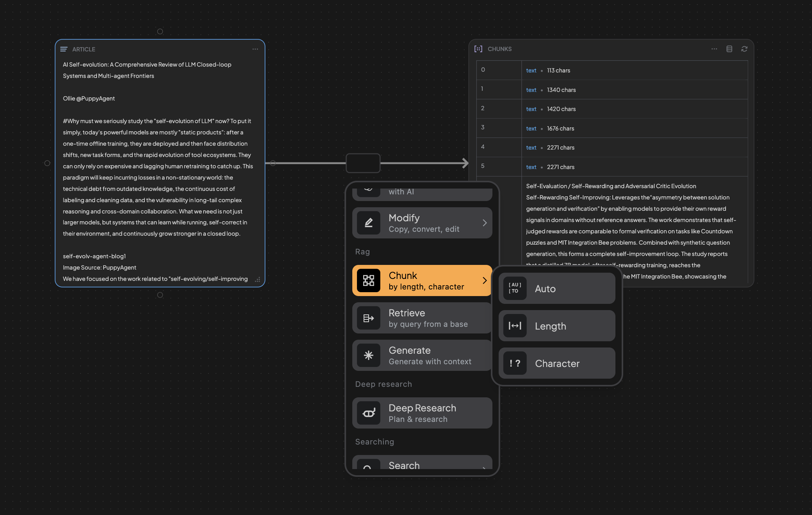Click the Chunk grid icon
812x515 pixels.
click(x=368, y=280)
